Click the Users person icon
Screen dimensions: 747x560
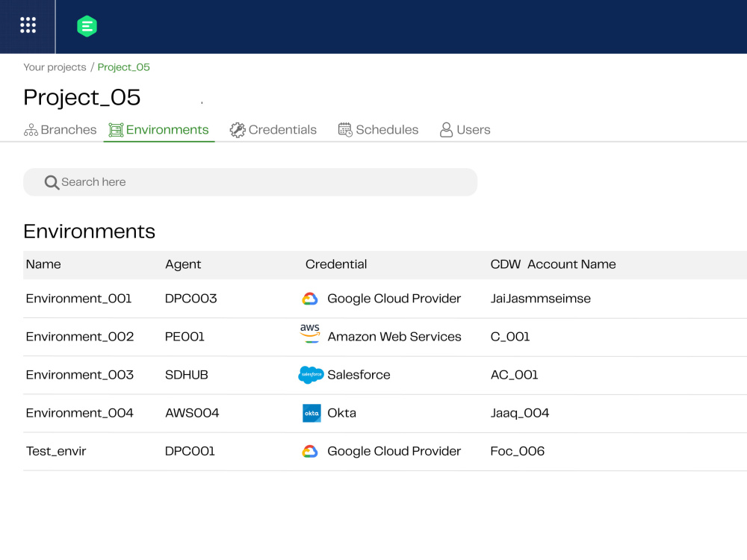pos(447,129)
